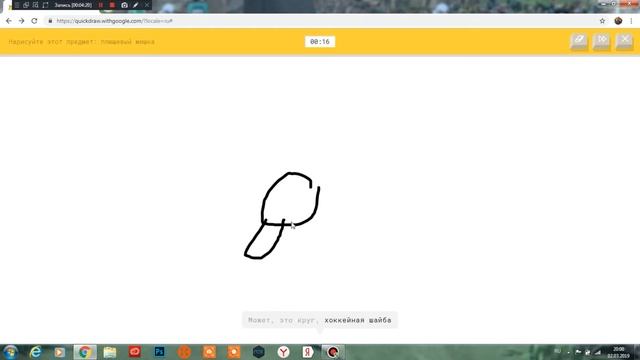Click the guess text 'хоккейная шайба'

pos(358,320)
